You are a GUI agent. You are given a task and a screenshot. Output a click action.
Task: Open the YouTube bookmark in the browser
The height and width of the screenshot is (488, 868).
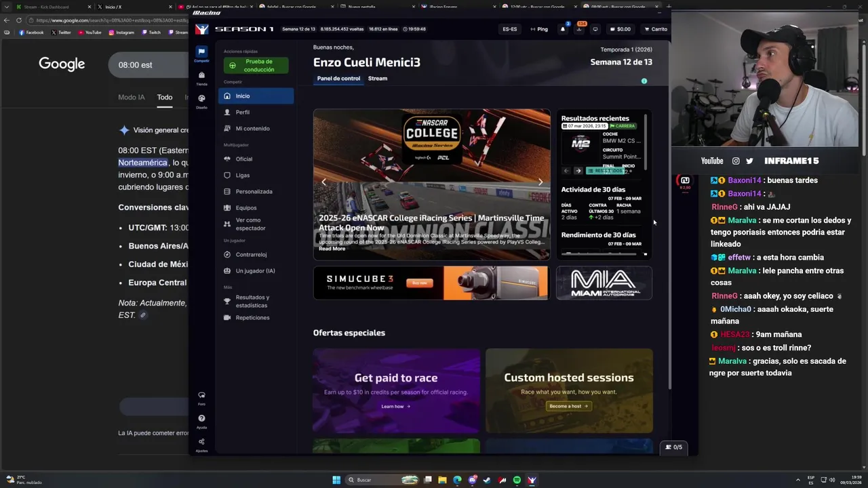[90, 33]
